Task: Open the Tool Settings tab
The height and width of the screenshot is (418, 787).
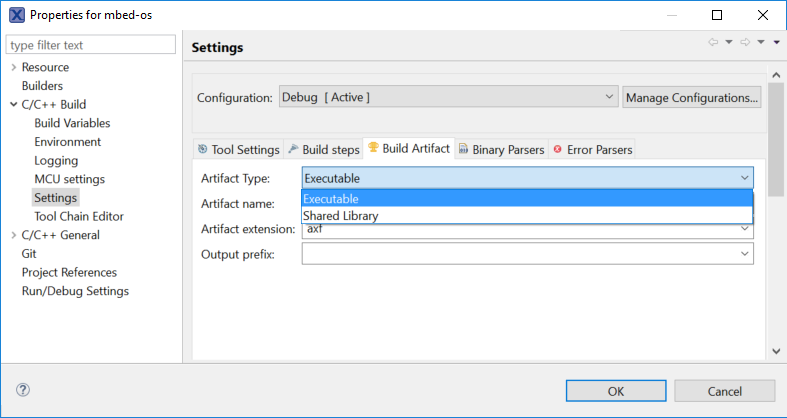Action: click(x=238, y=149)
